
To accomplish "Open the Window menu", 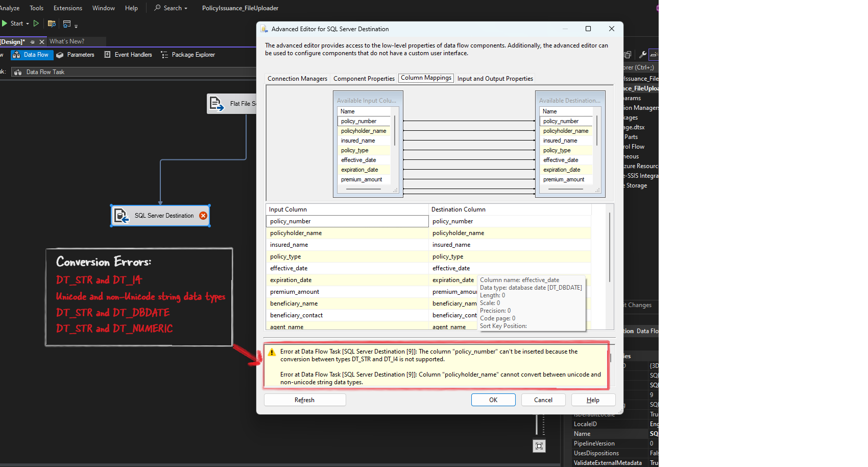I will pos(104,8).
